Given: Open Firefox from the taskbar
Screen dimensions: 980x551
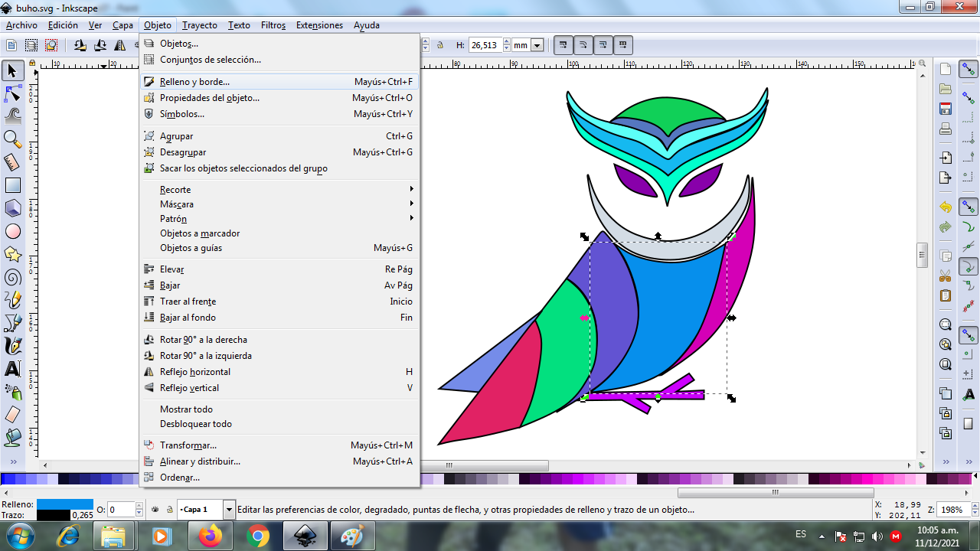Looking at the screenshot, I should (210, 536).
